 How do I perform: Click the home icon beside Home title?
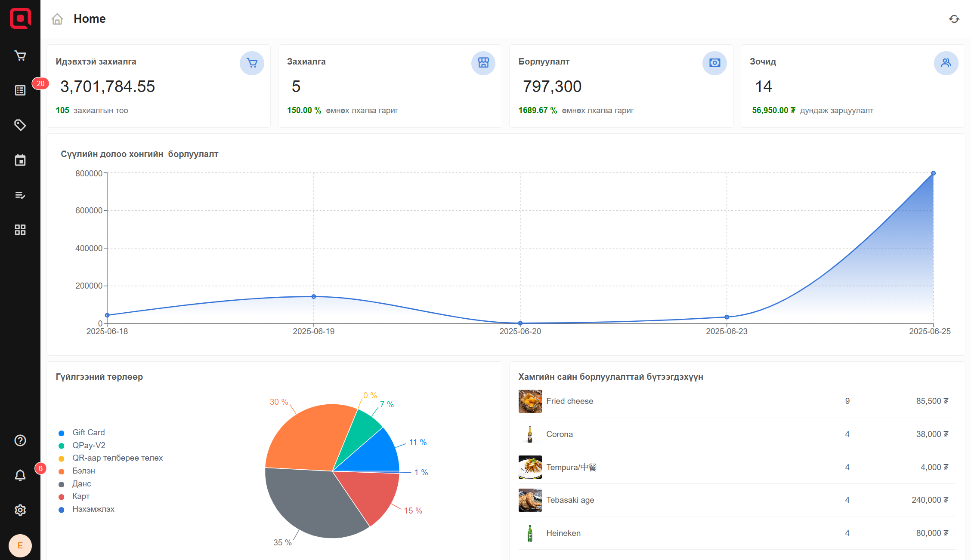[57, 19]
